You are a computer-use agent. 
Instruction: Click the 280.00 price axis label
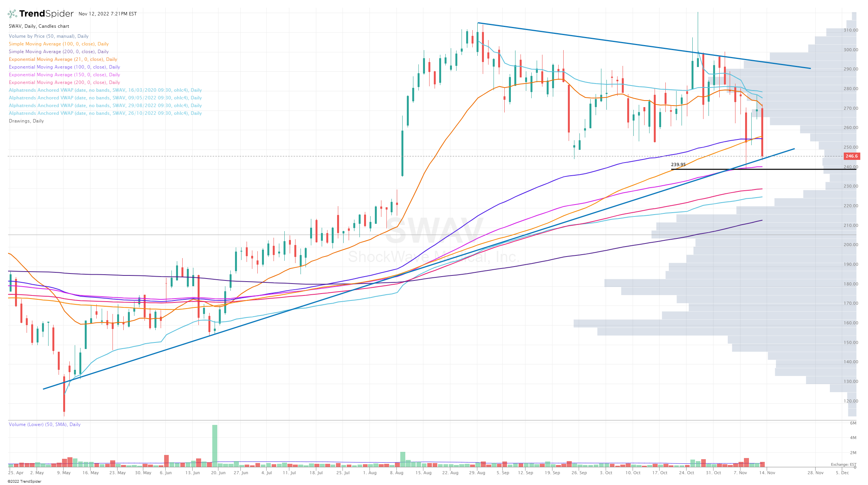coord(851,89)
